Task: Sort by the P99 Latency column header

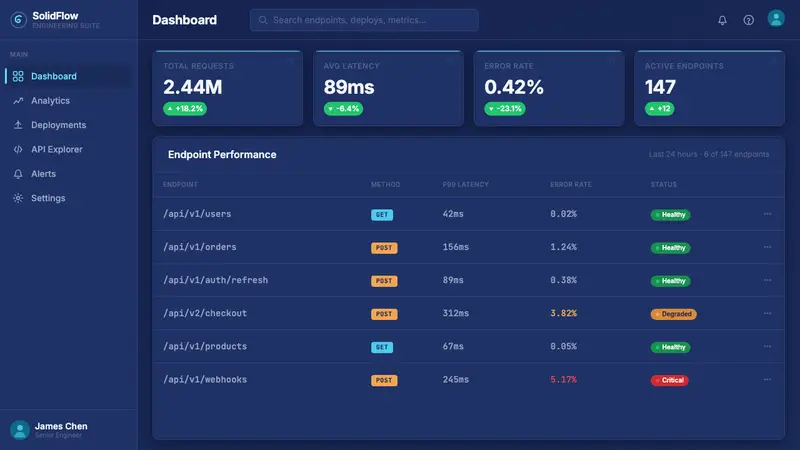Action: 466,185
